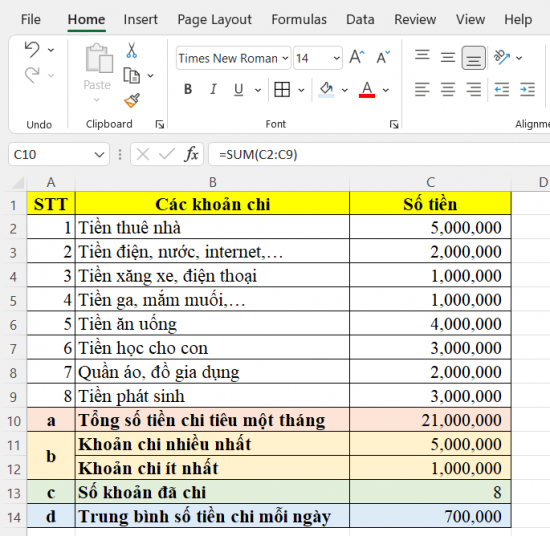The height and width of the screenshot is (536, 550).
Task: Open Name Box C10 dropdown
Action: point(99,154)
